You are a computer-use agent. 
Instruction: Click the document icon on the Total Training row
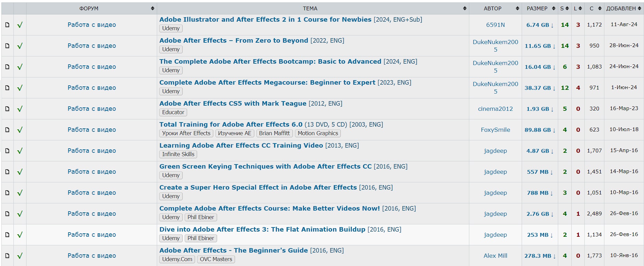pyautogui.click(x=7, y=130)
